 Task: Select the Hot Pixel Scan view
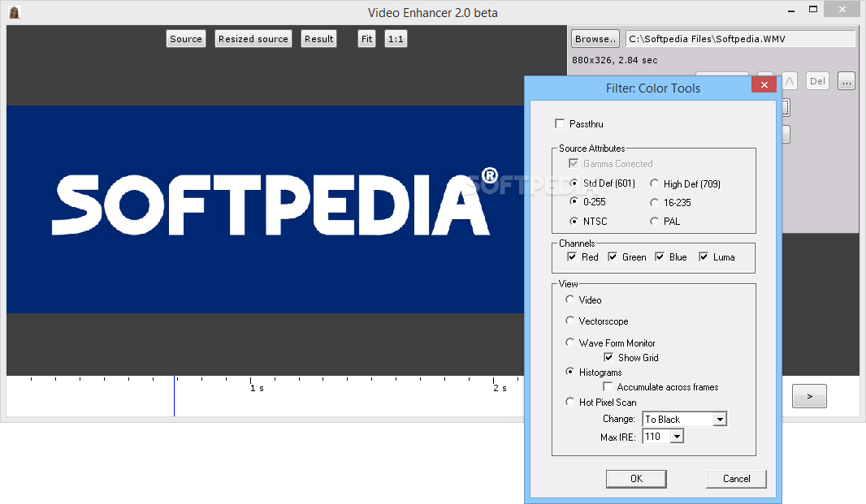click(569, 402)
